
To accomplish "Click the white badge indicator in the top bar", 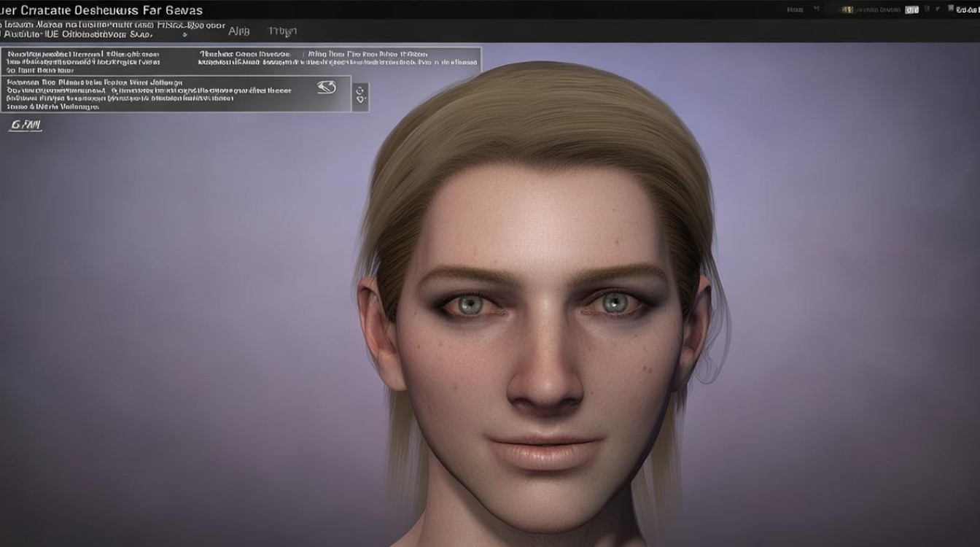I will point(911,10).
